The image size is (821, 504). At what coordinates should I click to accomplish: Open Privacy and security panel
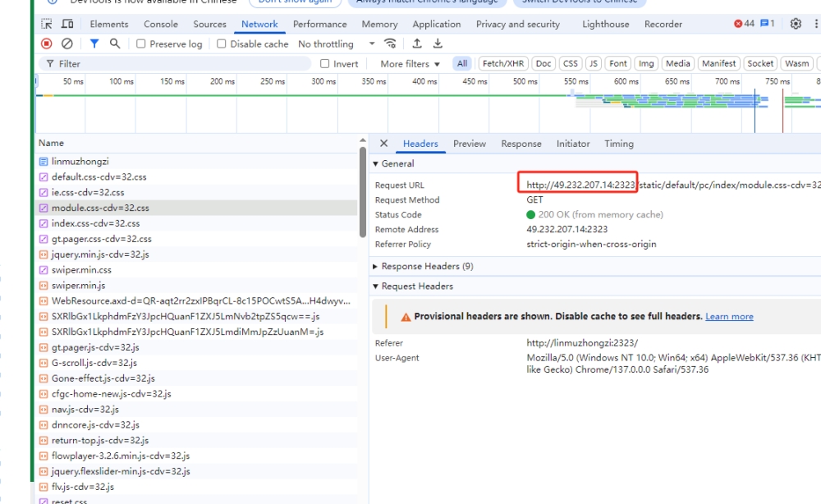pyautogui.click(x=518, y=24)
